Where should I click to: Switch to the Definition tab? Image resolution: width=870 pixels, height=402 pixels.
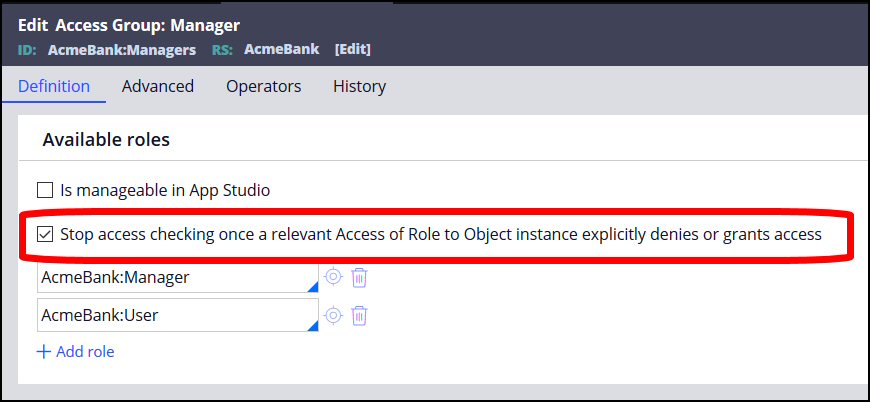tap(54, 86)
